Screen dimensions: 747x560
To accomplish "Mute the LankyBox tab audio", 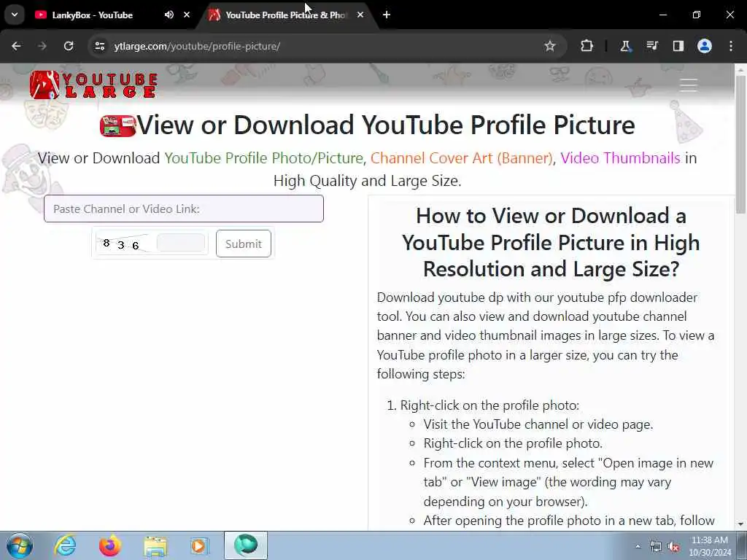I will pyautogui.click(x=169, y=15).
